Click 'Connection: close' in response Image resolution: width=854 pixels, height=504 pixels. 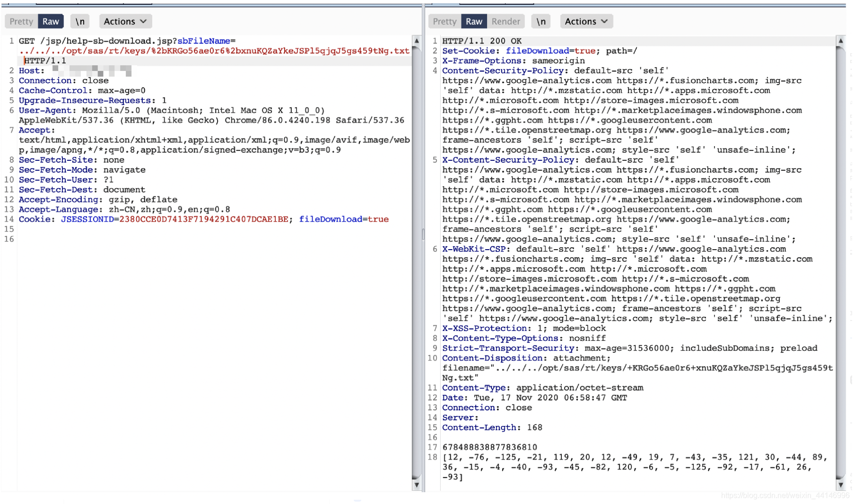tap(487, 408)
